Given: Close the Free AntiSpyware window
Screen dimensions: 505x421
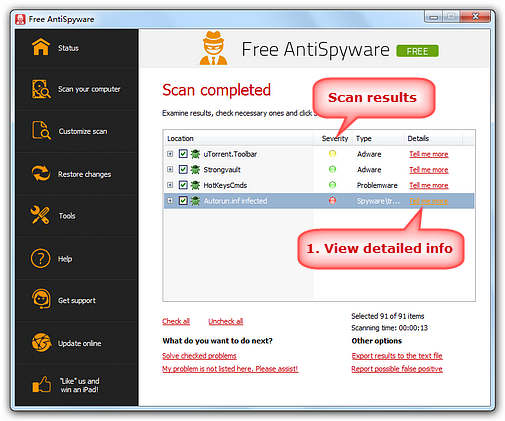Looking at the screenshot, I should pyautogui.click(x=475, y=16).
